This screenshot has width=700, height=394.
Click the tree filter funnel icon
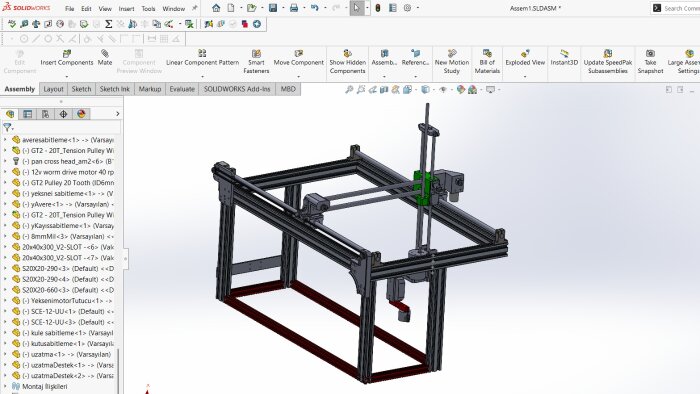click(x=7, y=128)
